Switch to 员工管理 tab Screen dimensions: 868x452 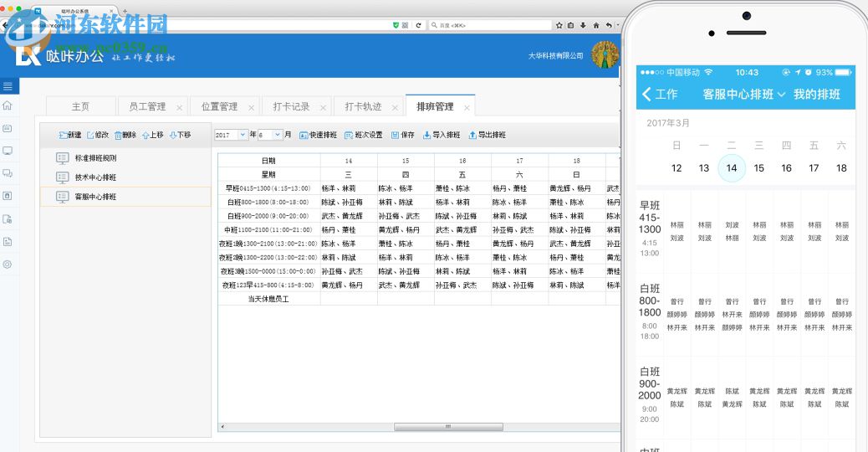pyautogui.click(x=147, y=106)
